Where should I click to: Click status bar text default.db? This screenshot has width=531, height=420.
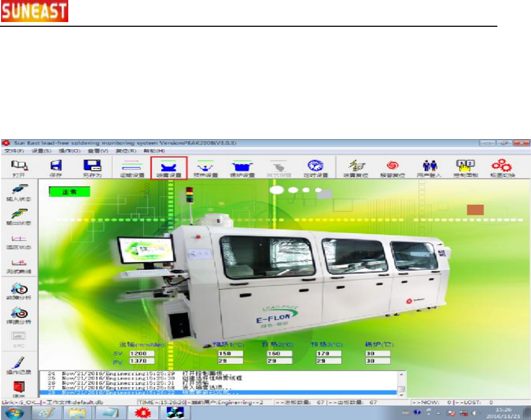click(x=89, y=402)
